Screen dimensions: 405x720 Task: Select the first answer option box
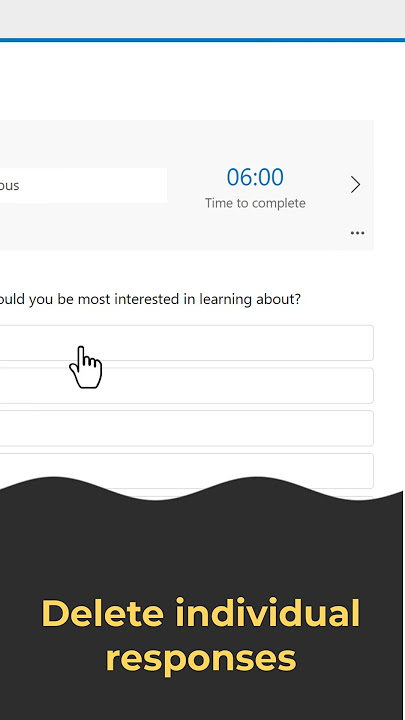186,343
